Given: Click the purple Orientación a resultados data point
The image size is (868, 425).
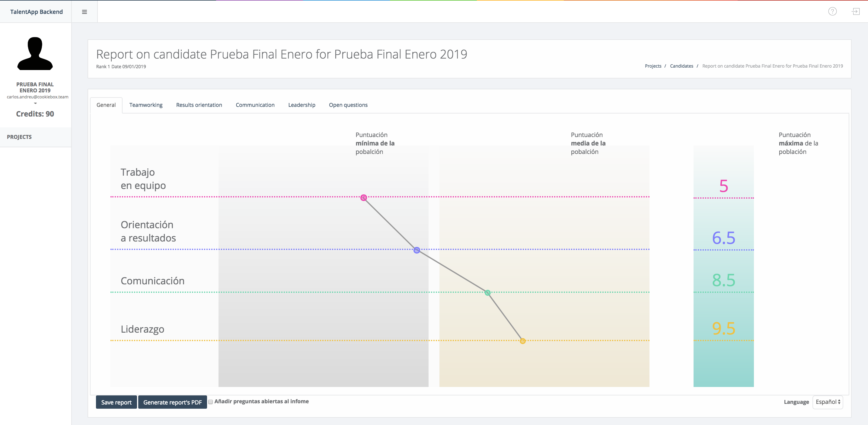Looking at the screenshot, I should (417, 250).
